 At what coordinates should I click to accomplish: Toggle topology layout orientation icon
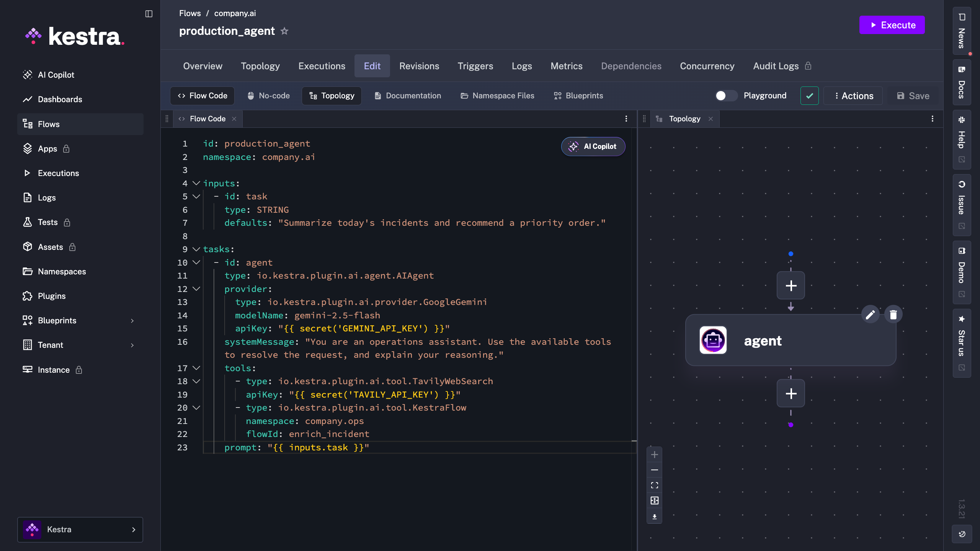tap(655, 500)
